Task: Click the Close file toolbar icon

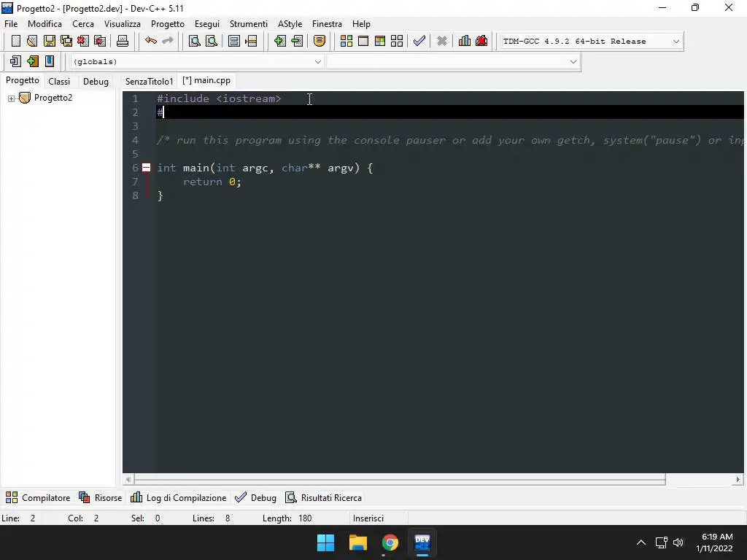Action: click(83, 41)
